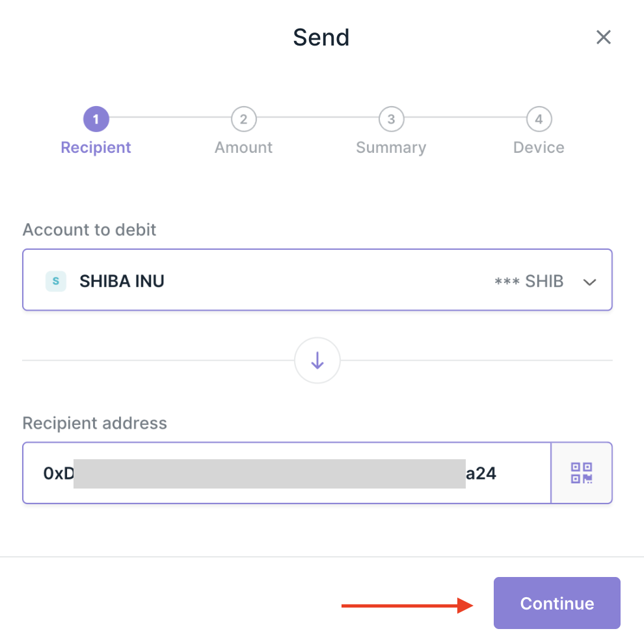Scan a QR code for address

582,473
